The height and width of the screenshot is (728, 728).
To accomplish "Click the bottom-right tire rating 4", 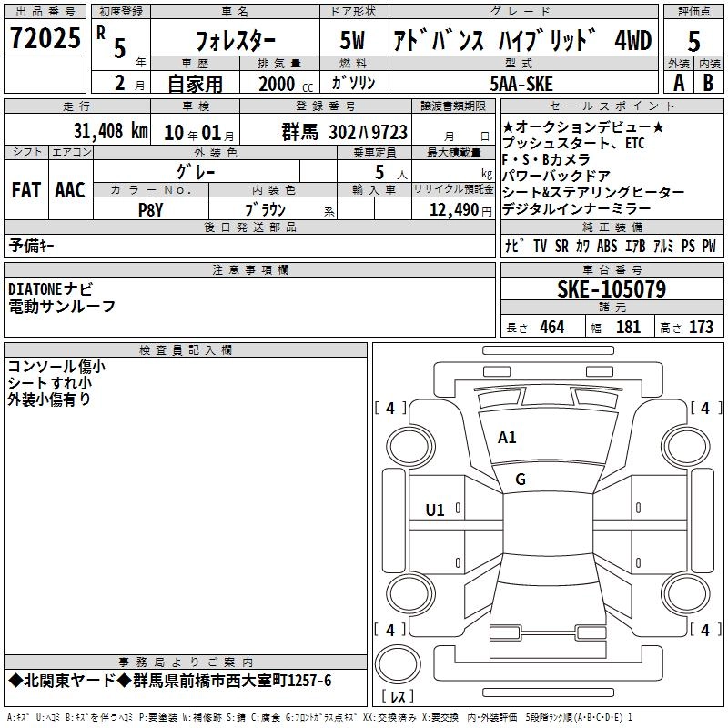I will click(705, 630).
